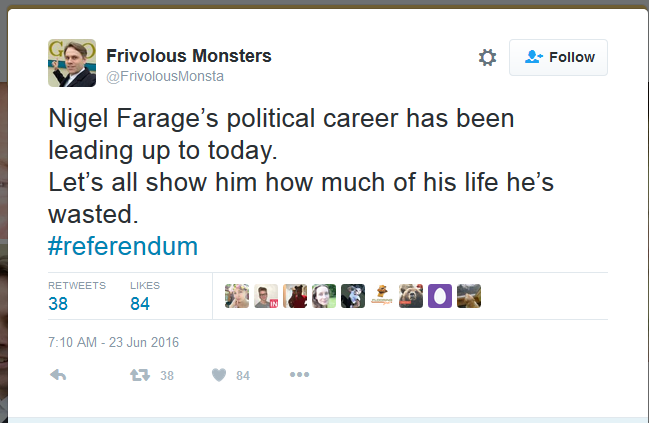Image resolution: width=649 pixels, height=423 pixels.
Task: View the list of 84 likes
Action: [145, 296]
